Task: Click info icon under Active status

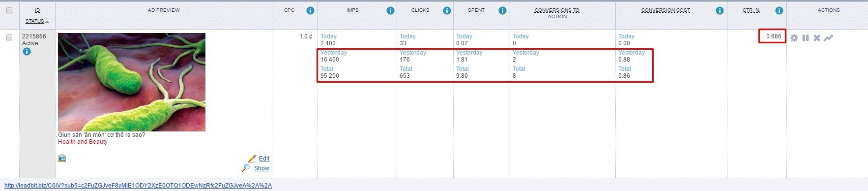Action: [27, 51]
